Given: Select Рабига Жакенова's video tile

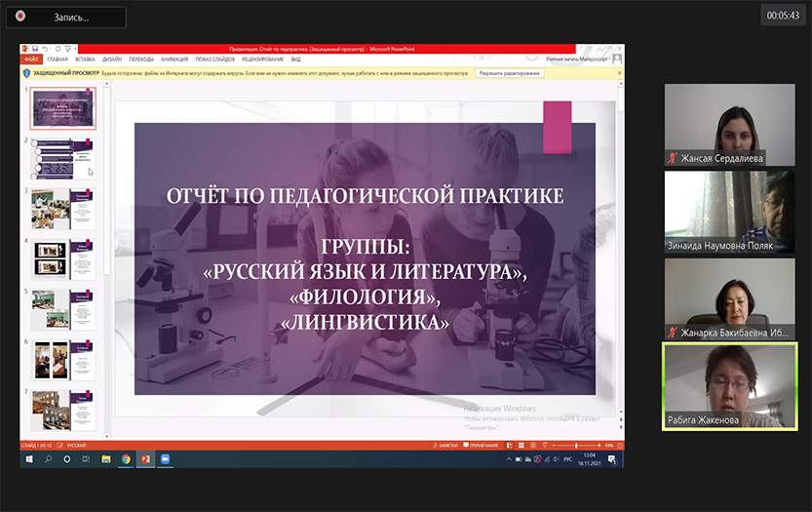Looking at the screenshot, I should point(730,384).
